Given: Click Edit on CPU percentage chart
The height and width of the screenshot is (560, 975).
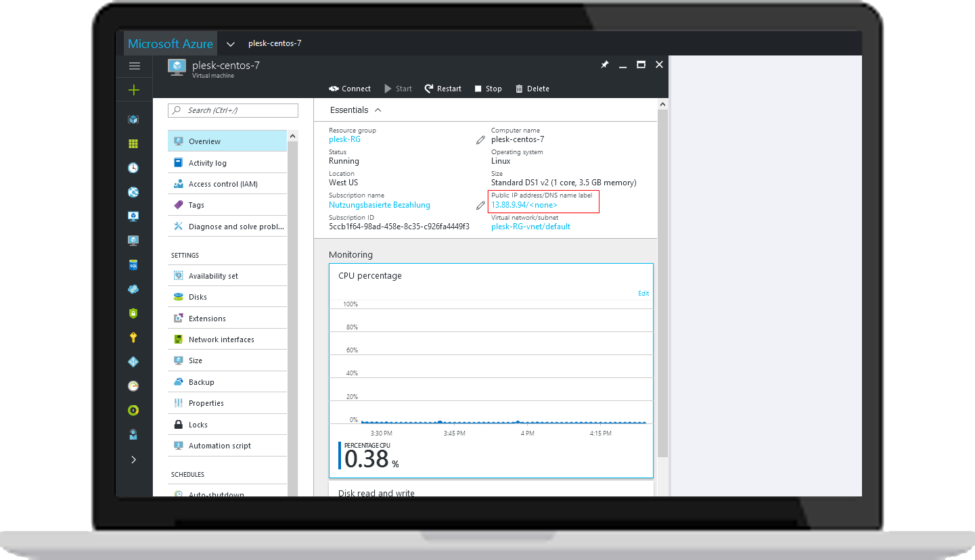Looking at the screenshot, I should 643,294.
